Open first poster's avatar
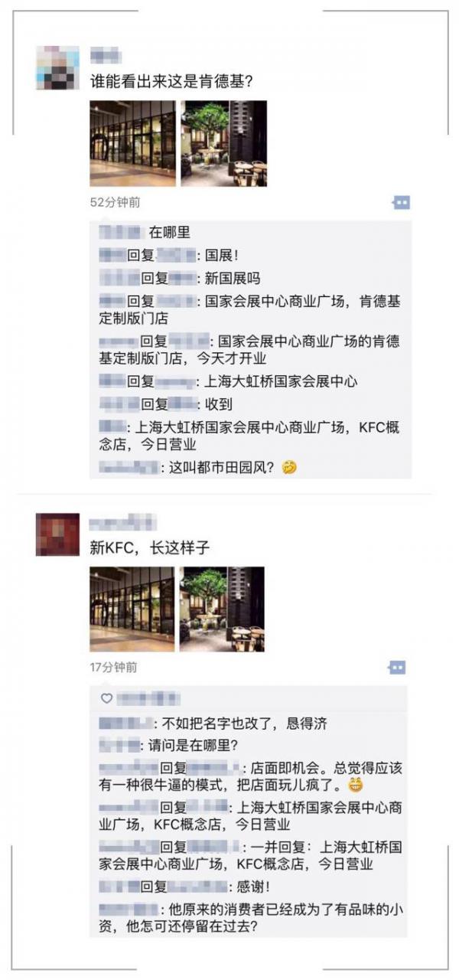The width and height of the screenshot is (459, 980). (x=58, y=68)
